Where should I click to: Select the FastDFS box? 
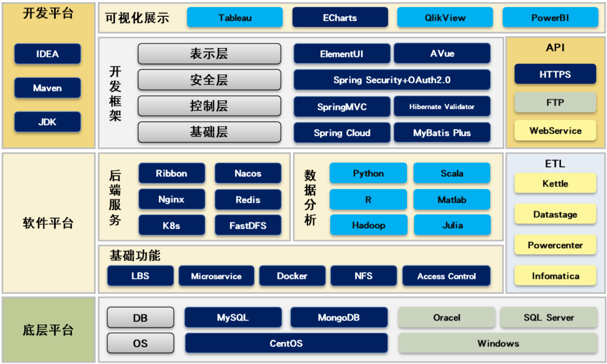(248, 225)
